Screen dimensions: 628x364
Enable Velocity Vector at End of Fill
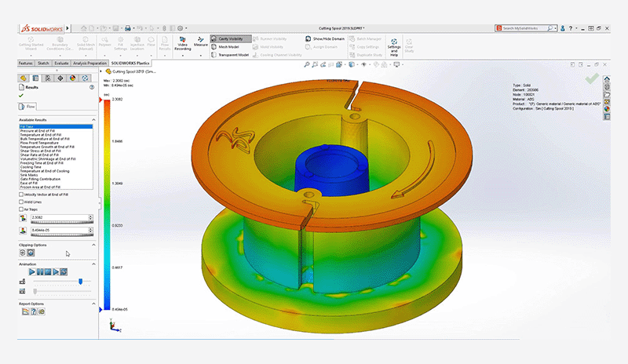(20, 195)
